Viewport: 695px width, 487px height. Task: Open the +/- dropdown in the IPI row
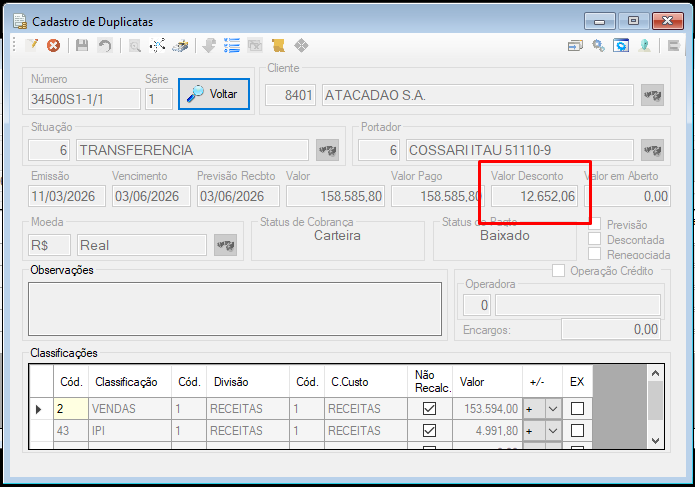click(x=553, y=430)
